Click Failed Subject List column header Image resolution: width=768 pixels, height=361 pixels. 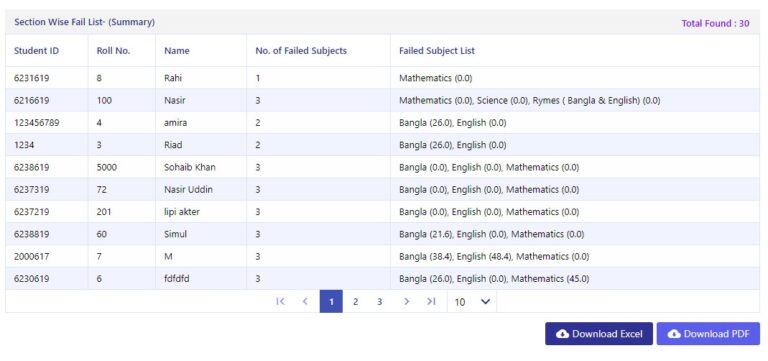pyautogui.click(x=437, y=50)
